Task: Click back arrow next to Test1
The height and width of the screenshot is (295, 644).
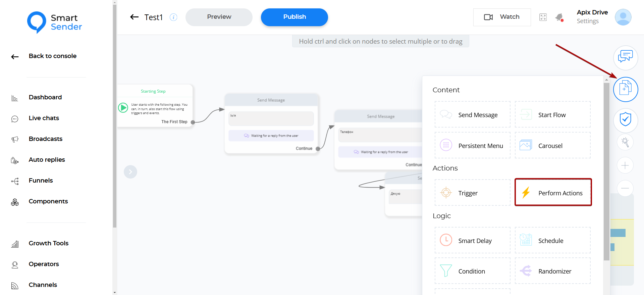Action: point(135,17)
